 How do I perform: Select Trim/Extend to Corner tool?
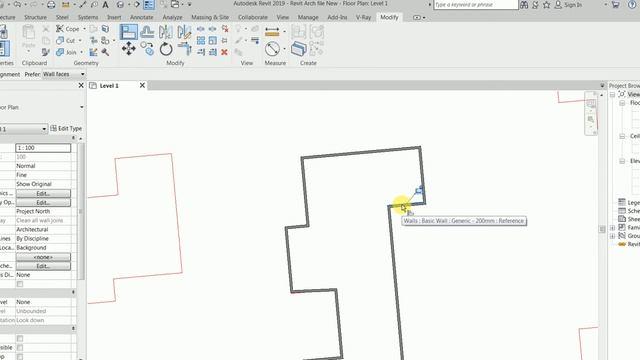tap(184, 49)
